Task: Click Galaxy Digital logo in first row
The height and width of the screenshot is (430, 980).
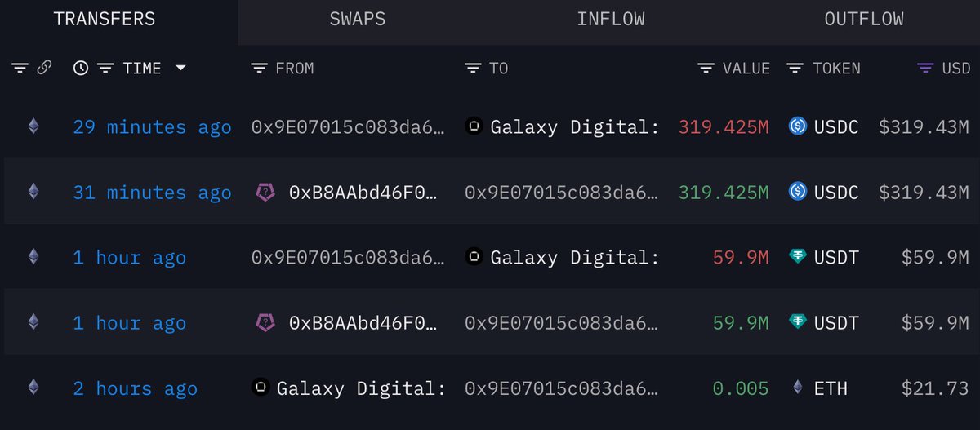Action: (474, 126)
